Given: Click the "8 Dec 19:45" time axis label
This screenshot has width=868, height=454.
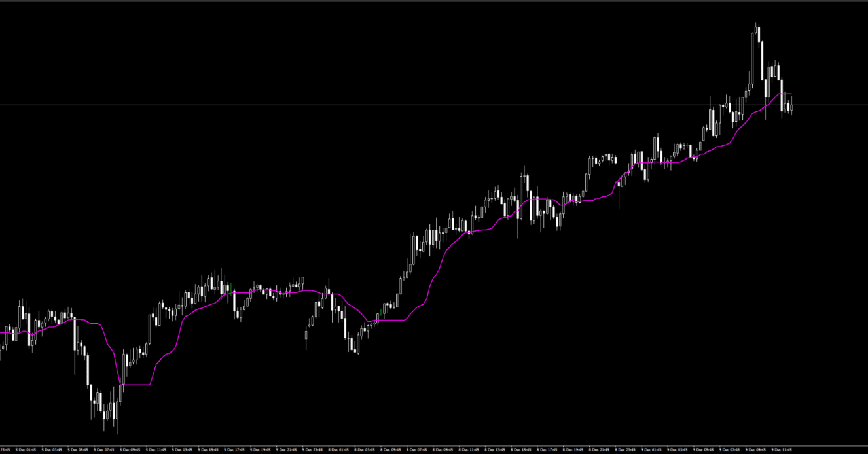Looking at the screenshot, I should (x=573, y=449).
